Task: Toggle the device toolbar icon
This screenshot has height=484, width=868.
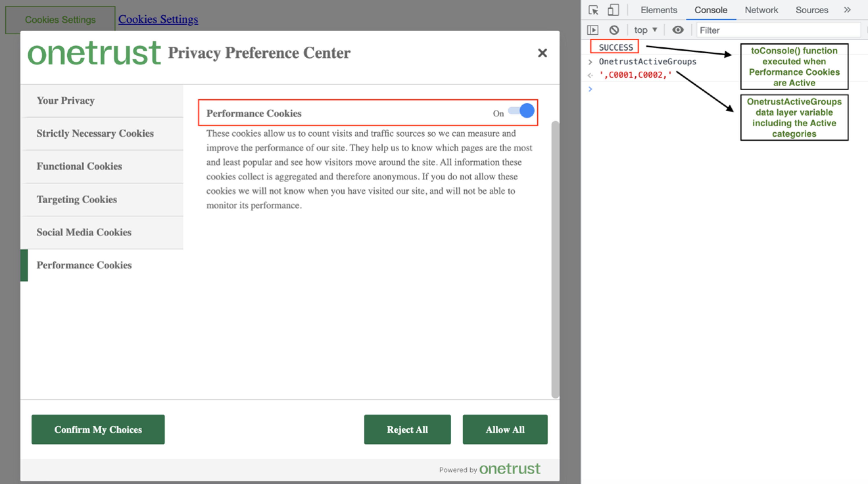Action: [613, 10]
